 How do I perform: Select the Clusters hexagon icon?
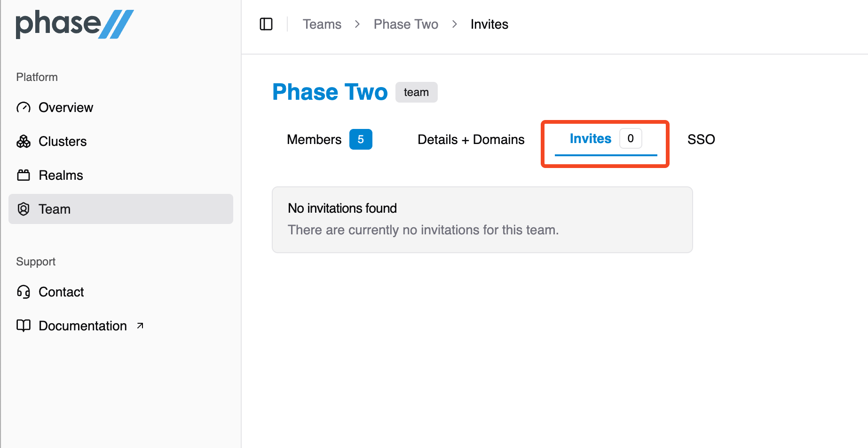point(24,141)
